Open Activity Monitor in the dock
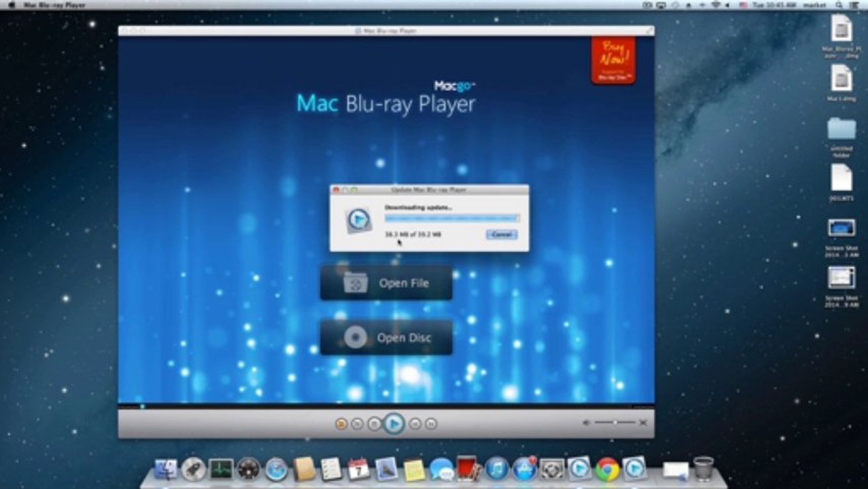The height and width of the screenshot is (489, 868). coord(221,469)
